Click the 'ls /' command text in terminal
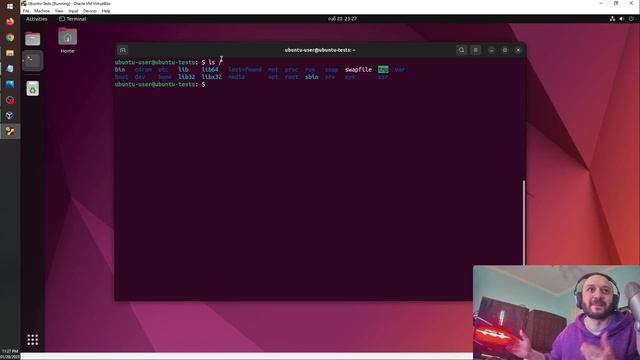Viewport: 640px width, 360px height. 215,62
